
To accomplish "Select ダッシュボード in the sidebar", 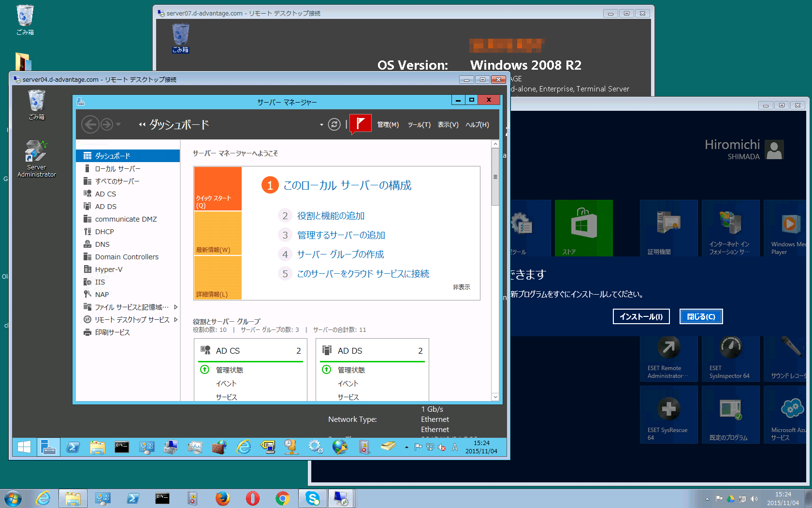I will point(128,156).
